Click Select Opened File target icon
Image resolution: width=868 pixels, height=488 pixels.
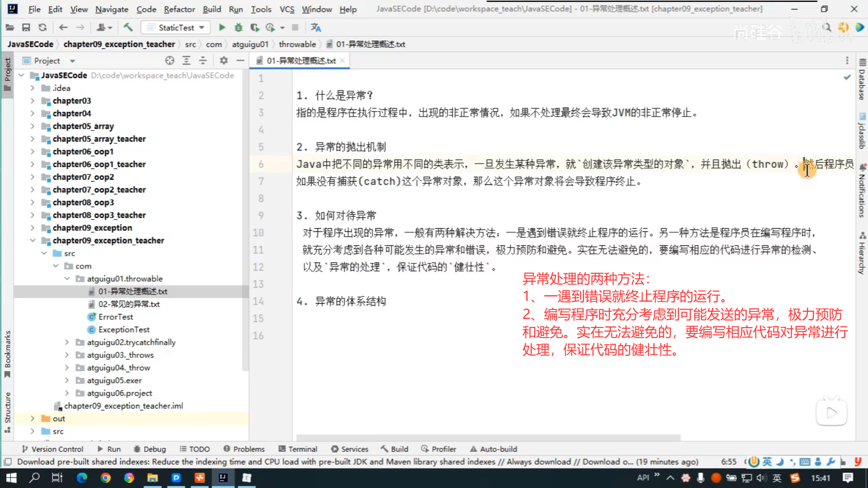pyautogui.click(x=170, y=61)
